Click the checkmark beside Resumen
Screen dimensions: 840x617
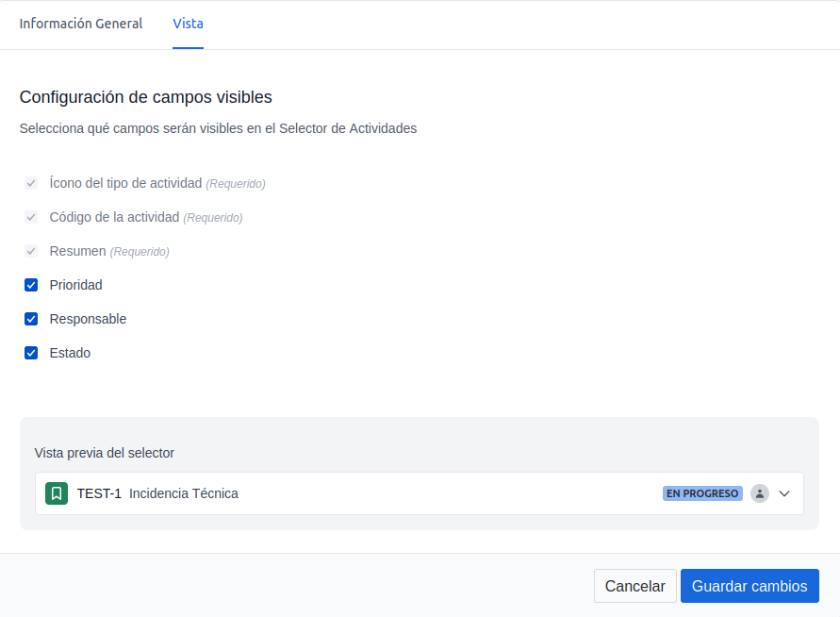[x=31, y=251]
